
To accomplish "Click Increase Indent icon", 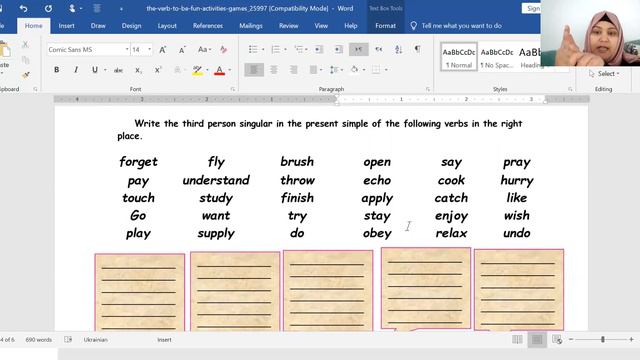I will (338, 49).
